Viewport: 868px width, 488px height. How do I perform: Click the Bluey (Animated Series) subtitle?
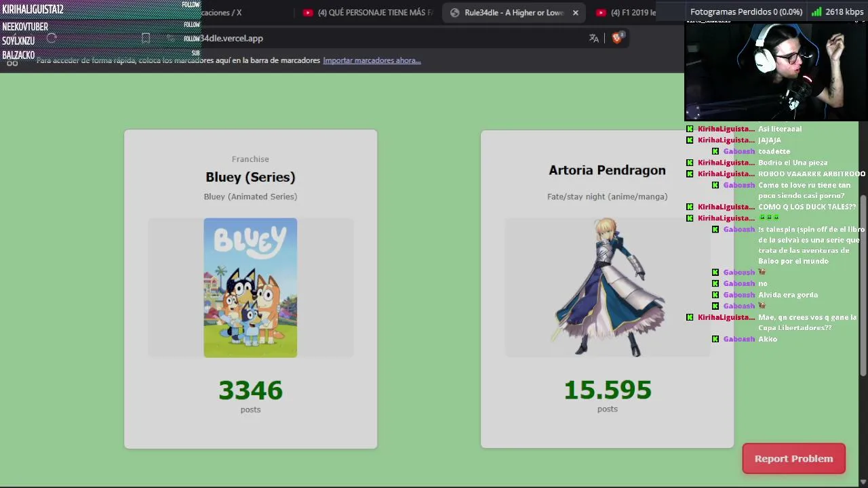250,197
